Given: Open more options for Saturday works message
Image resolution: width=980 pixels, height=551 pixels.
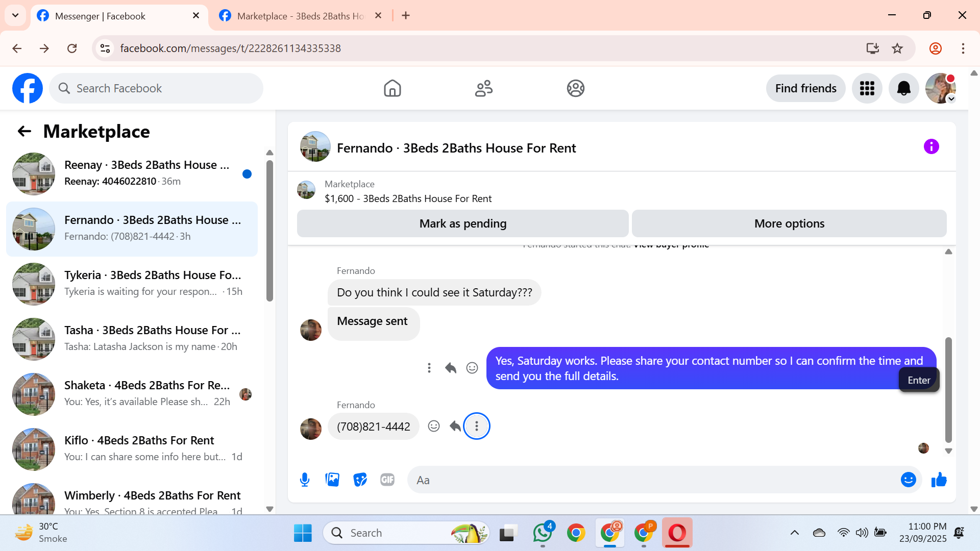Looking at the screenshot, I should click(429, 368).
